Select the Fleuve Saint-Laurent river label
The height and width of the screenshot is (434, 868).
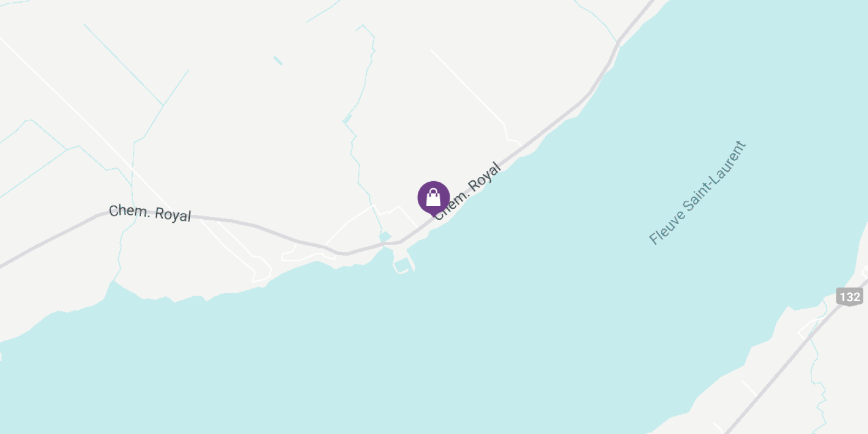tap(698, 192)
